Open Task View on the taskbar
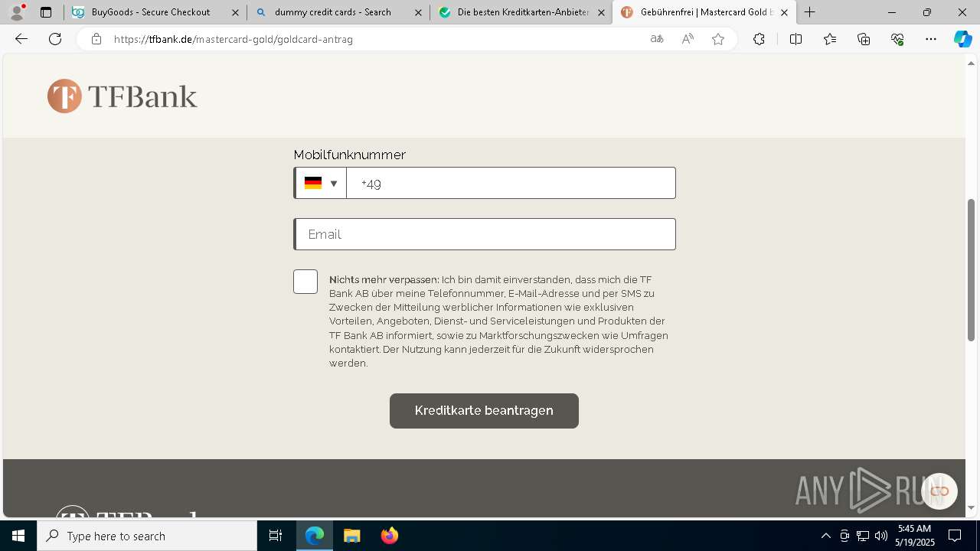This screenshot has height=551, width=980. point(276,536)
